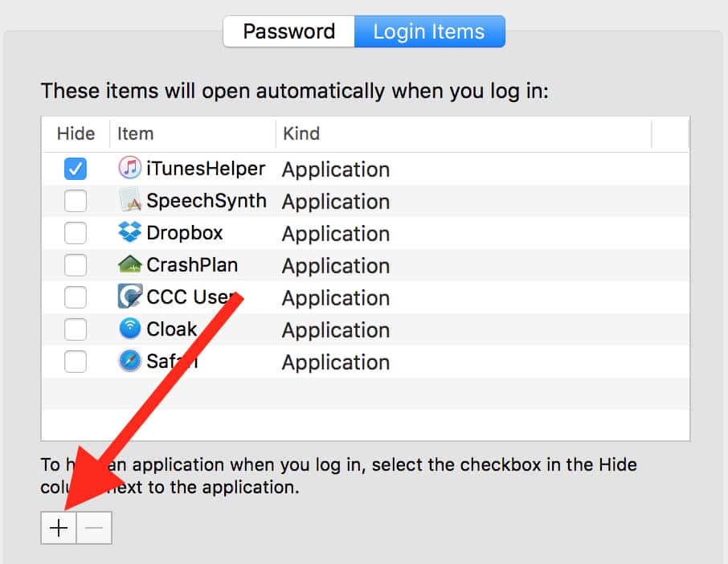The image size is (728, 564).
Task: Sort by the Hide column header
Action: [x=76, y=133]
